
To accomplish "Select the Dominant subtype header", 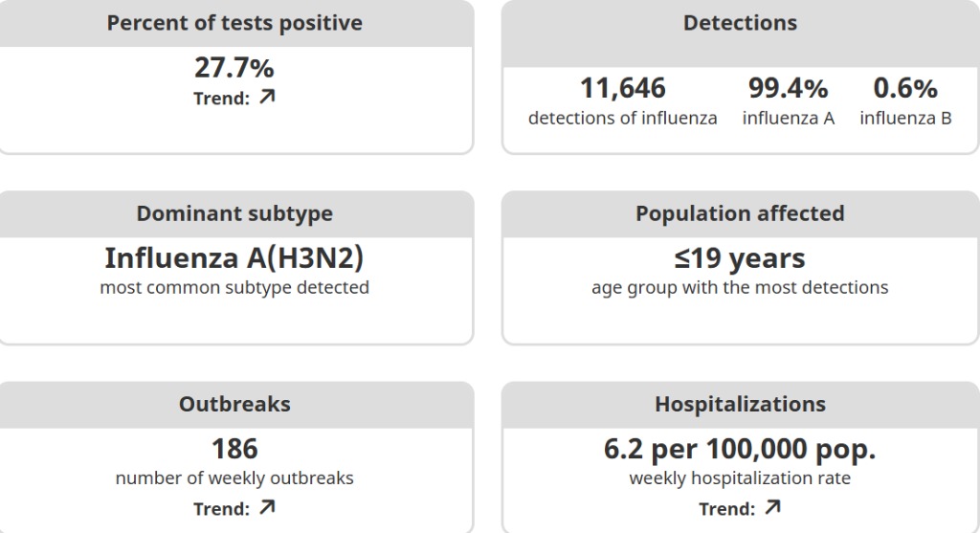I will pyautogui.click(x=234, y=213).
